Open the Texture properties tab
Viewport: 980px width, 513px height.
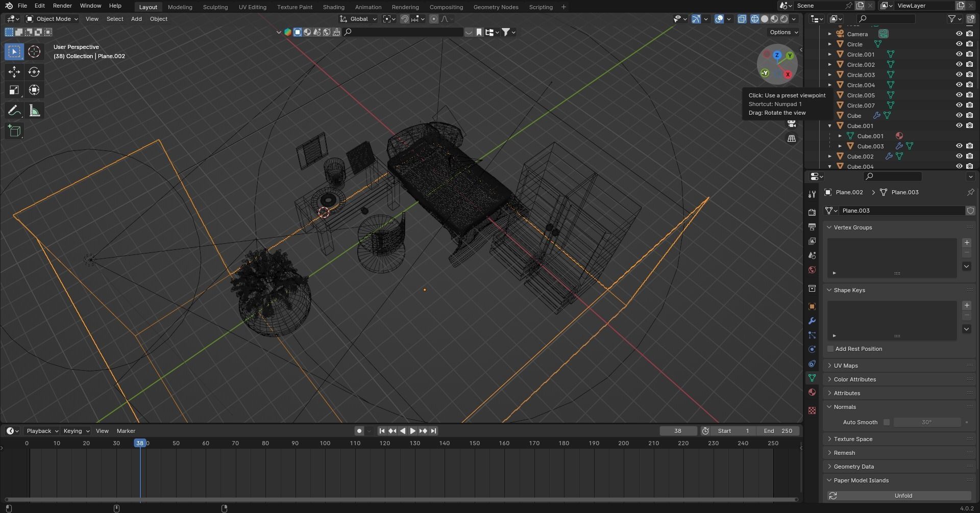click(812, 411)
